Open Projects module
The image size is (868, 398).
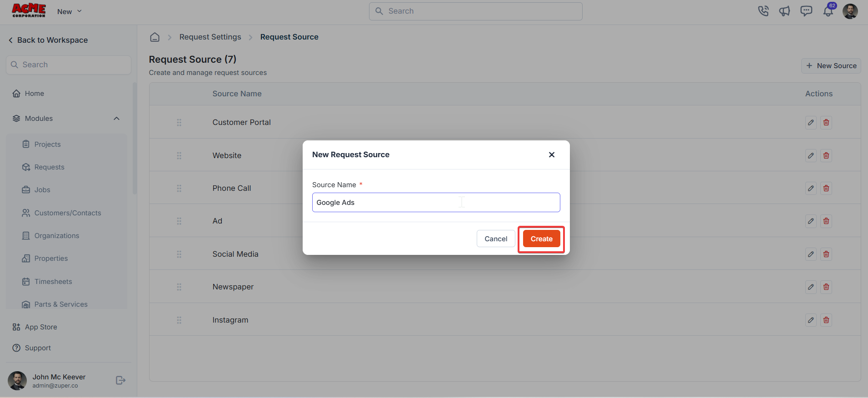tap(41, 144)
